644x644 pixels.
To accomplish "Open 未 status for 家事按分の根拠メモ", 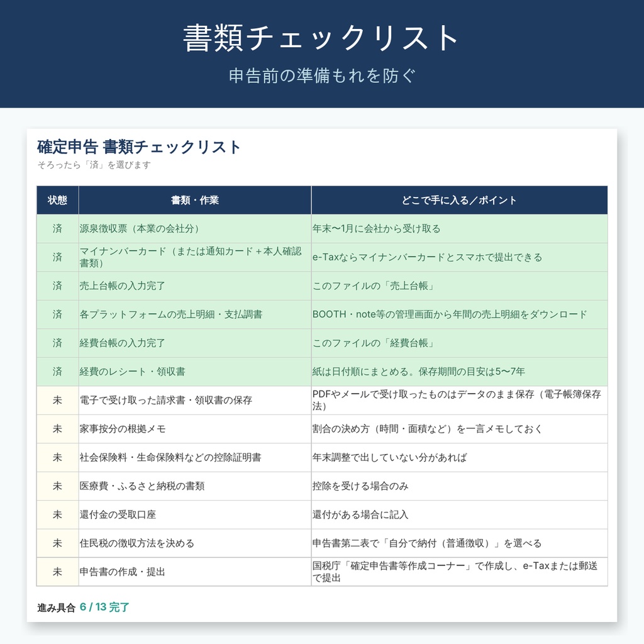I will (x=57, y=429).
